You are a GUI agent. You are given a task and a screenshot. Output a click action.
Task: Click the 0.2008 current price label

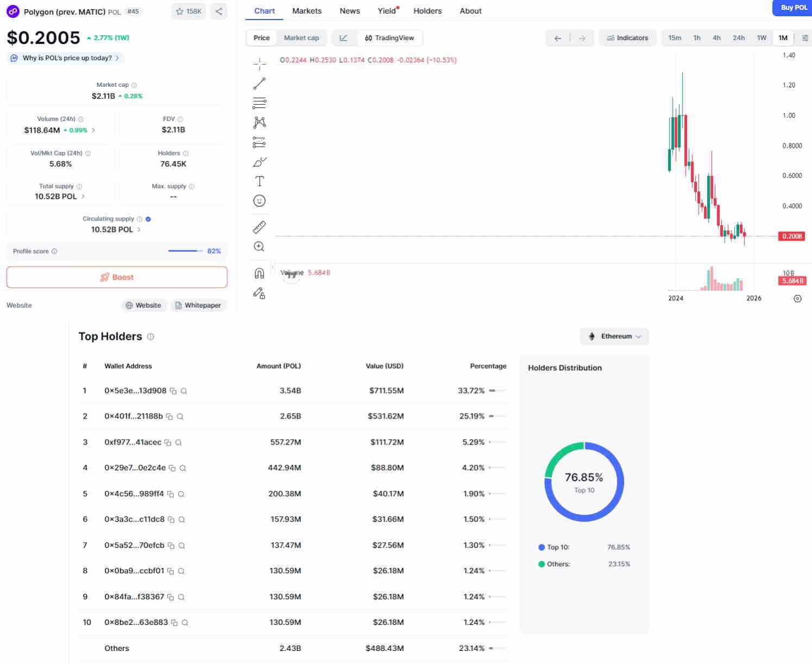[x=792, y=237]
